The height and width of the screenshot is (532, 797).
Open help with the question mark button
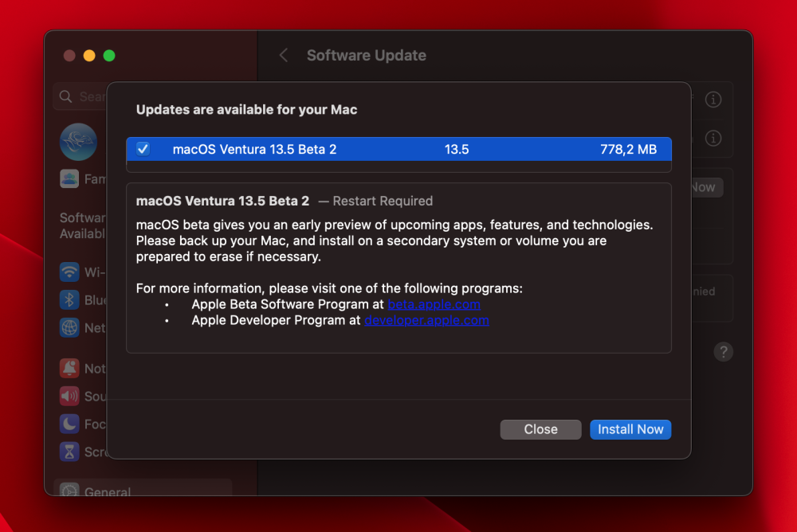(x=724, y=352)
